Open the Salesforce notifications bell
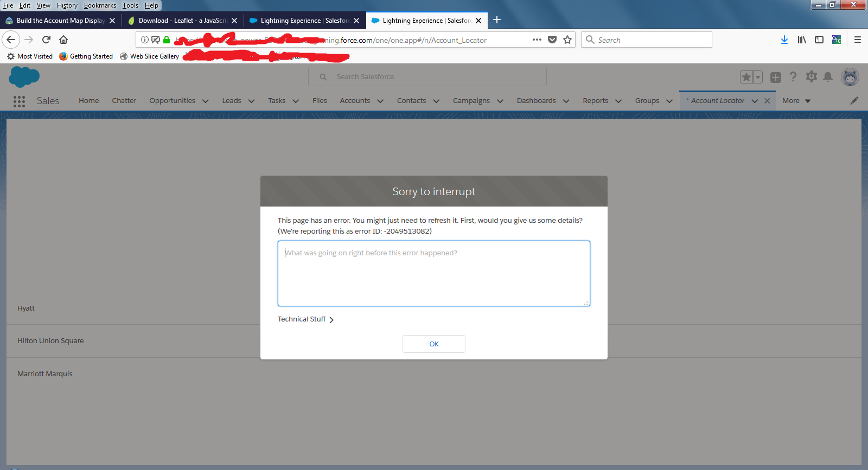The image size is (868, 470). [x=828, y=77]
